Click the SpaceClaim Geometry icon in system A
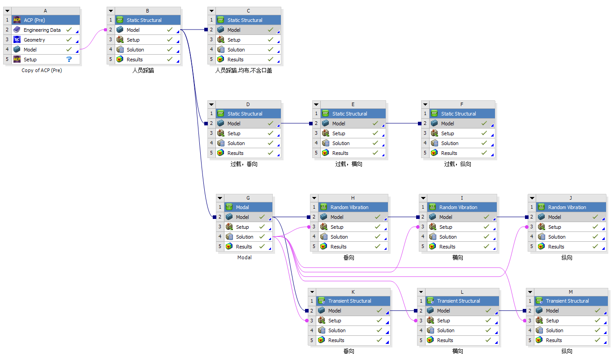 (x=17, y=39)
